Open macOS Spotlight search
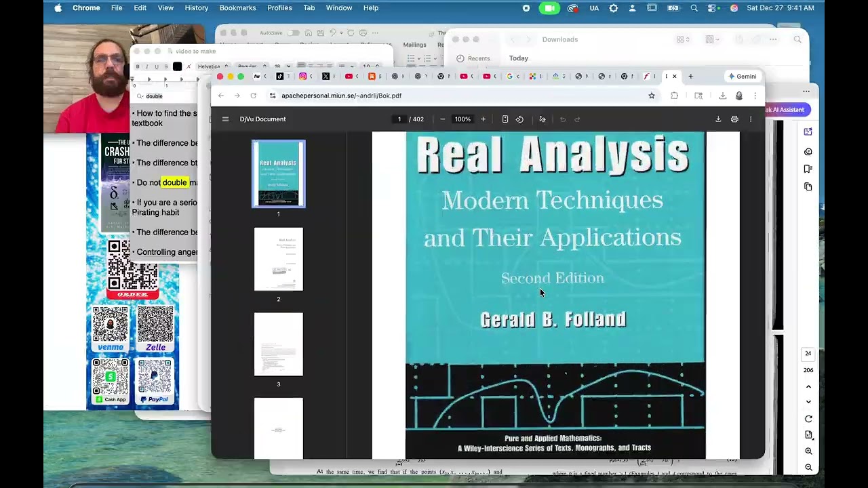 click(694, 8)
